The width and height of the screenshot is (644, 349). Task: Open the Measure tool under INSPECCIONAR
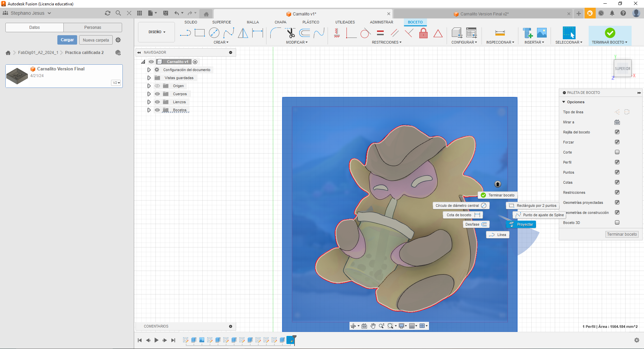[500, 33]
